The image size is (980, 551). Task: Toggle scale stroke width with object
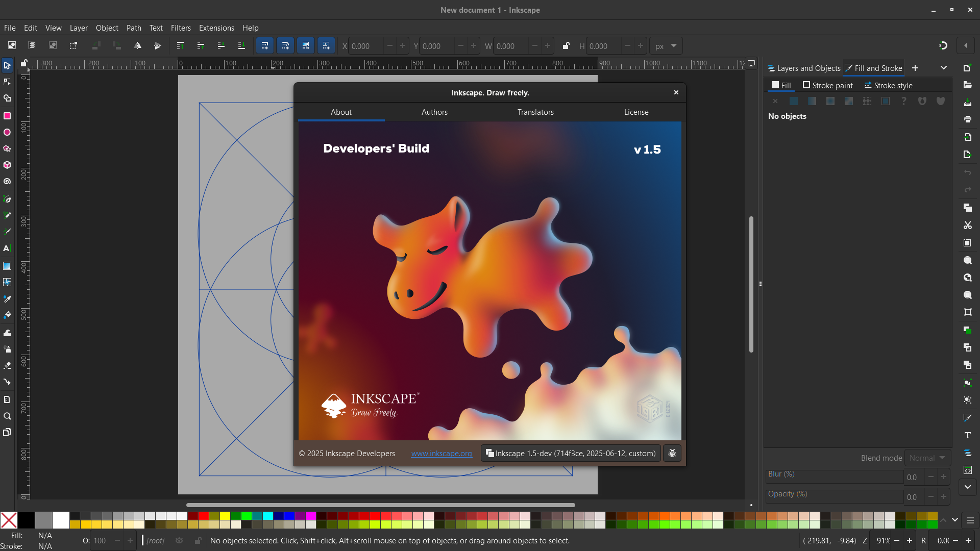coord(265,46)
